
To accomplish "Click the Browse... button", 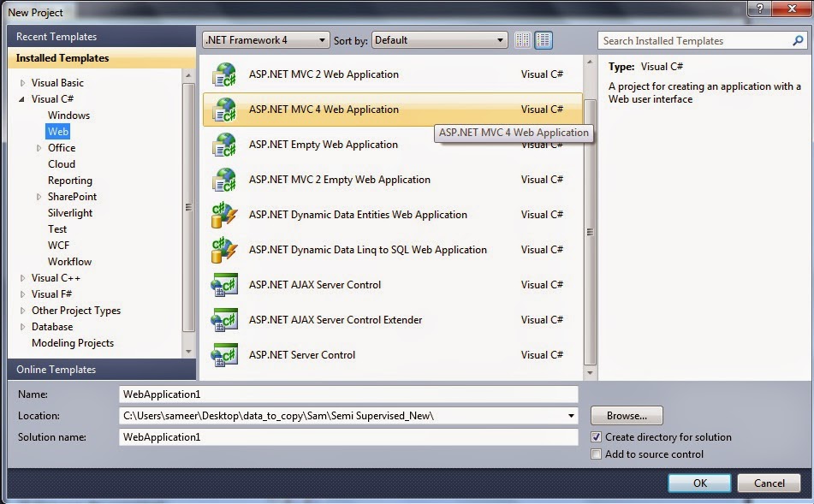I will pyautogui.click(x=627, y=416).
